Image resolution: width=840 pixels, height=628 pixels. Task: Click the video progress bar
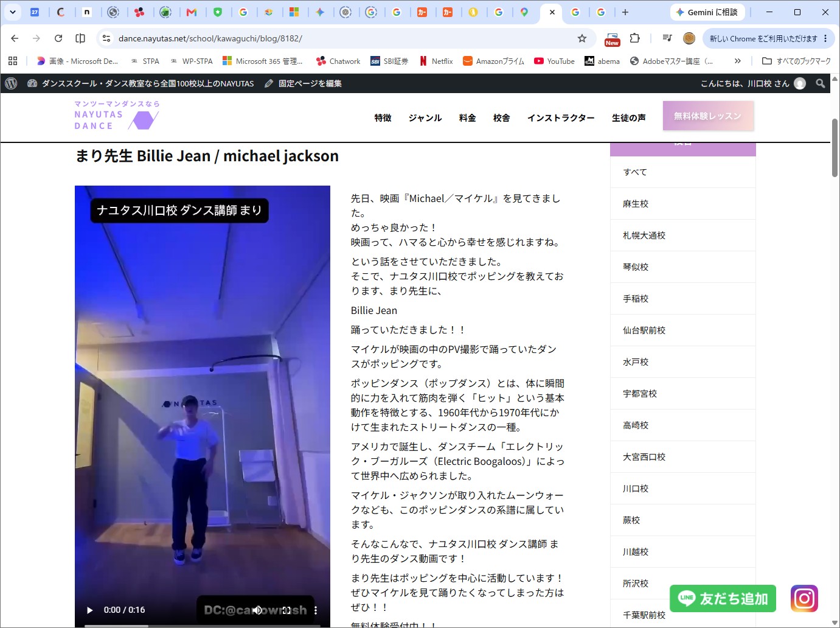tap(203, 626)
